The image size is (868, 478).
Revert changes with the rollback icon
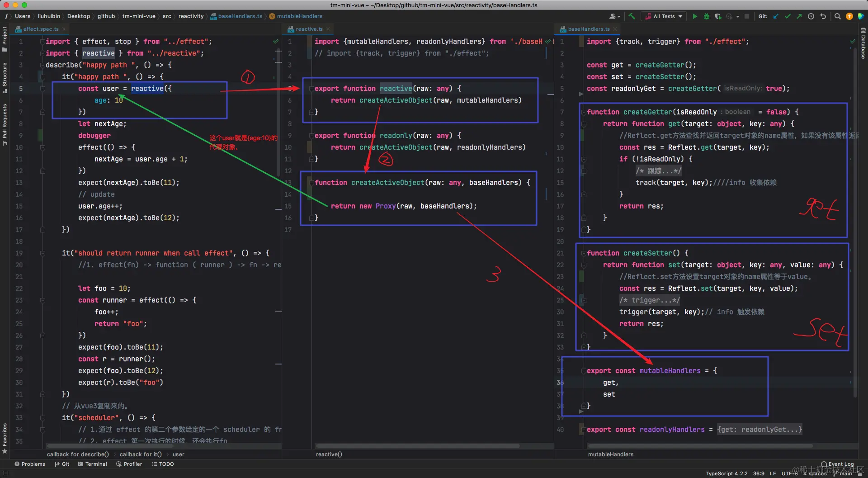pyautogui.click(x=823, y=16)
